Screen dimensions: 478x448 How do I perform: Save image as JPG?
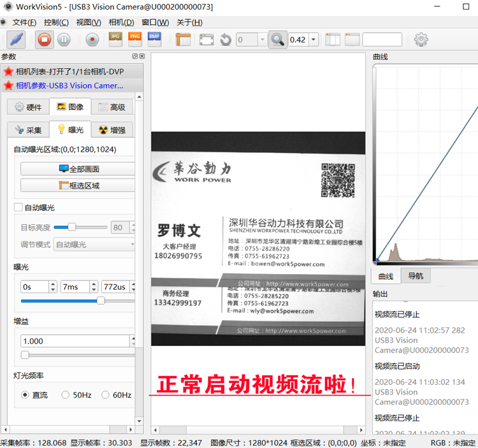point(115,40)
